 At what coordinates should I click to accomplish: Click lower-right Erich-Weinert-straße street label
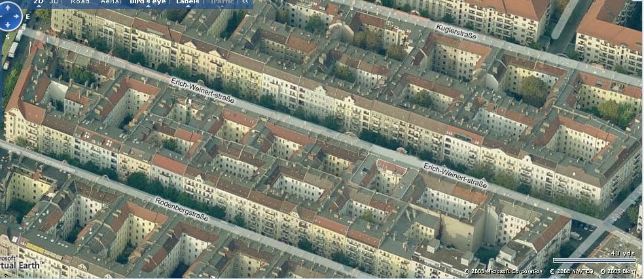(455, 176)
